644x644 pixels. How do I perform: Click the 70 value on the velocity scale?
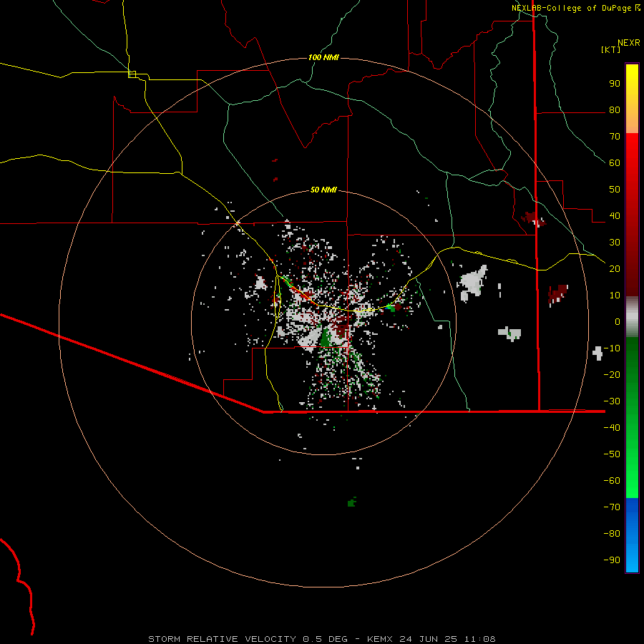[x=615, y=137]
